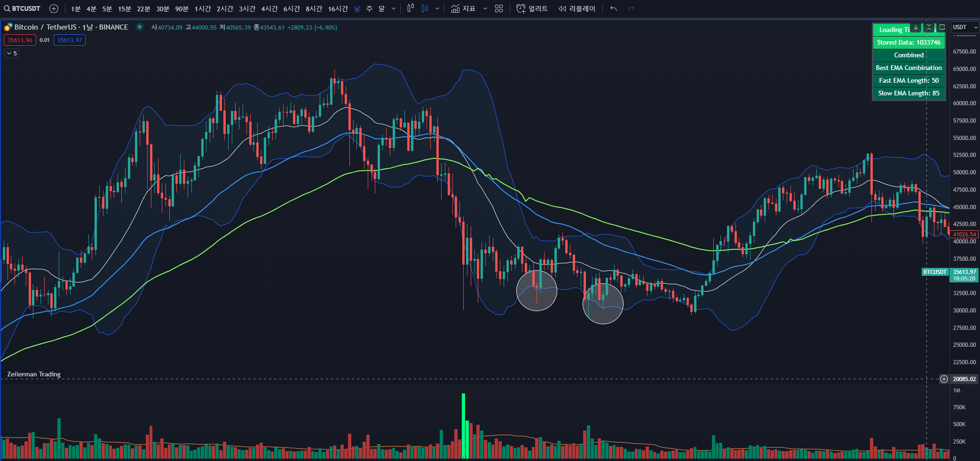The width and height of the screenshot is (980, 461).
Task: Click the Slow EMA Length: 85 cell
Action: pyautogui.click(x=909, y=93)
